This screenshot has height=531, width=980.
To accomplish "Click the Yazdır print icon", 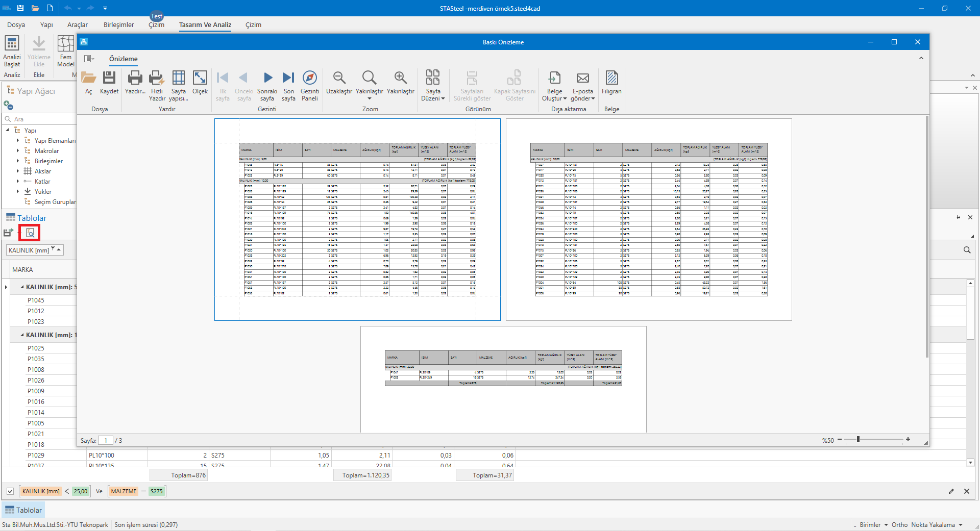I will point(135,83).
